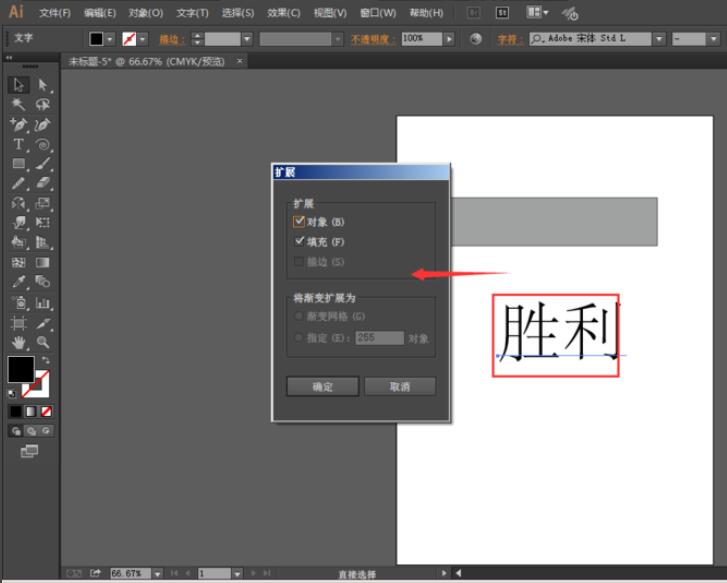
Task: Select the 指定 (E) radio button
Action: click(299, 338)
